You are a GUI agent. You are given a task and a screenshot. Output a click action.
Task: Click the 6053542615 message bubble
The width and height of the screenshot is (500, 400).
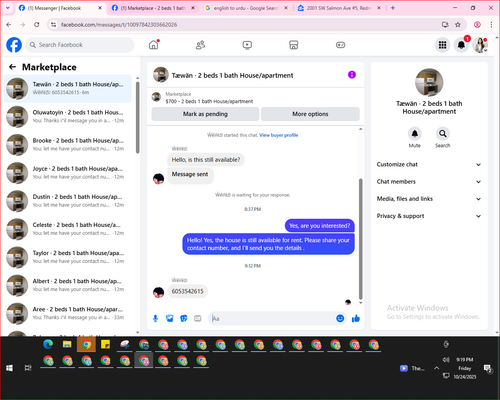187,291
